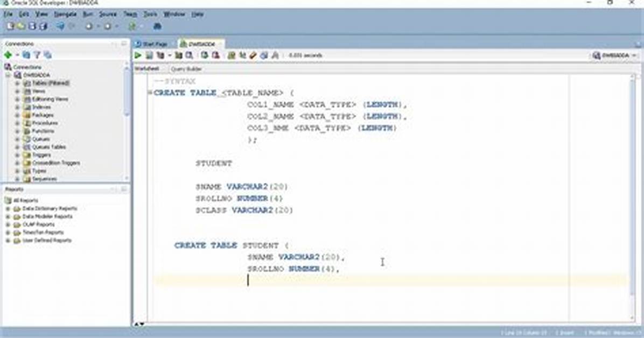Open the Back button dropdown arrow
The image size is (644, 338).
tap(98, 27)
